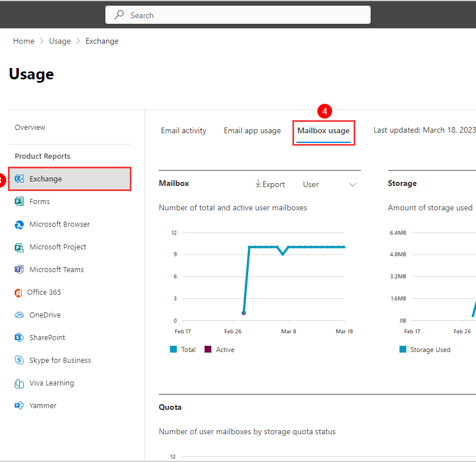Click the Skype for Business icon
Screen dimensions: 476x462
(19, 360)
